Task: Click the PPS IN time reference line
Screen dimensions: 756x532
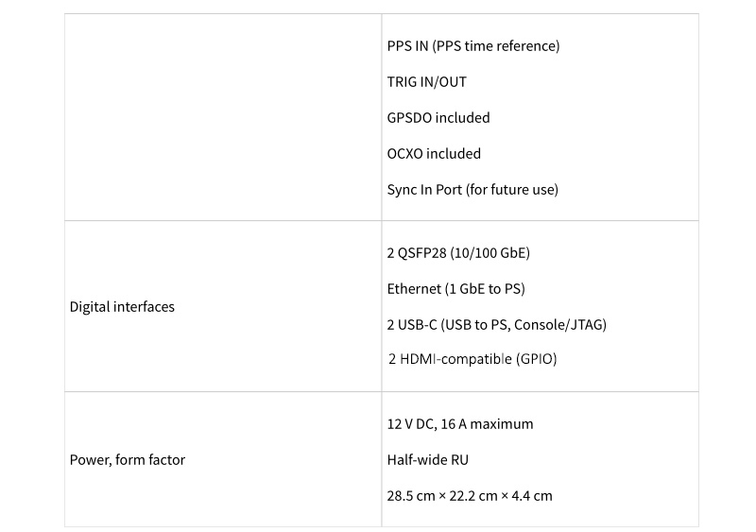Action: pyautogui.click(x=472, y=46)
